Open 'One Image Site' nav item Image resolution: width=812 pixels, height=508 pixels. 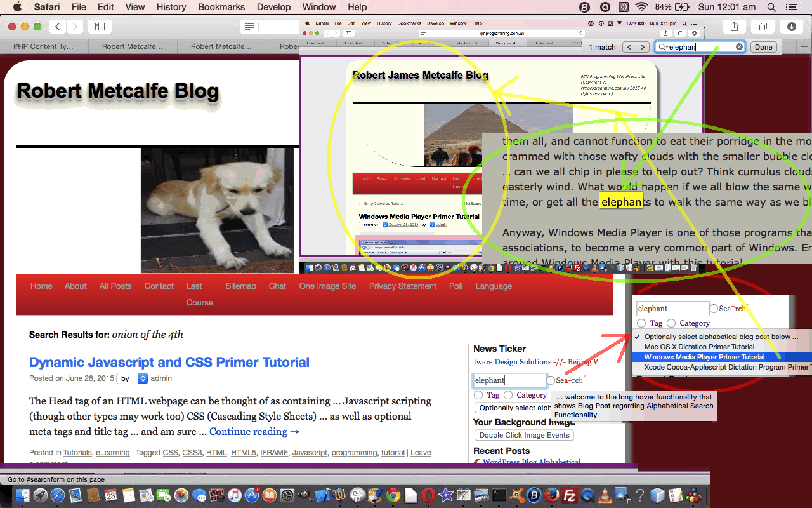tap(327, 286)
